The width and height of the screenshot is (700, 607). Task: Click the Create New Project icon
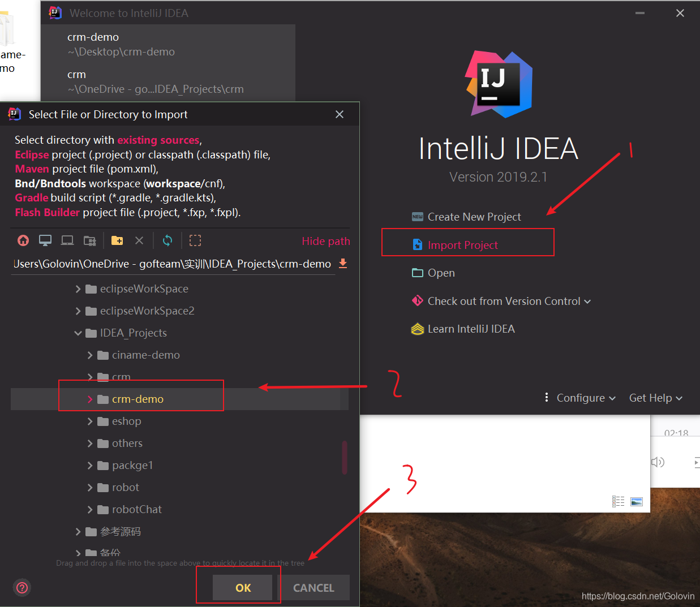[418, 217]
